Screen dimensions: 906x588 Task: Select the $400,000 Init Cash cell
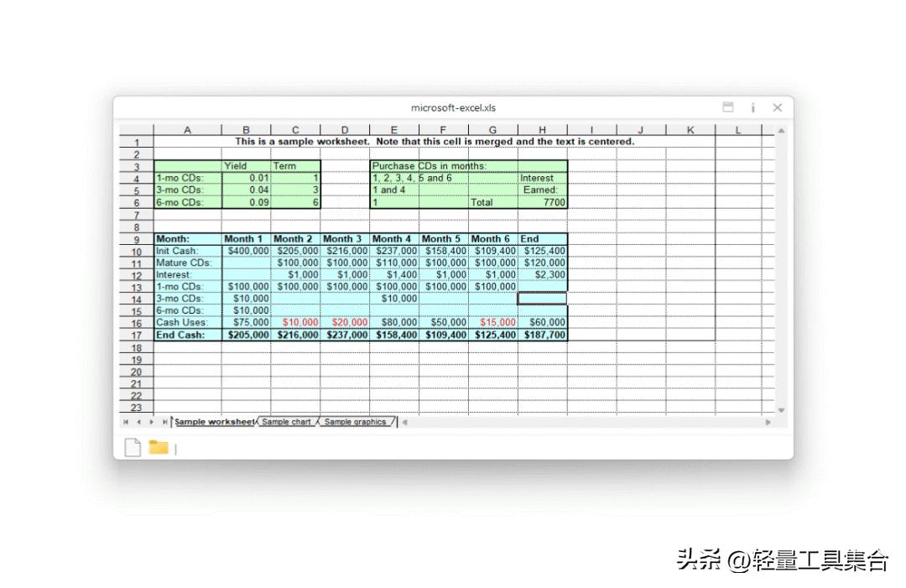click(246, 251)
